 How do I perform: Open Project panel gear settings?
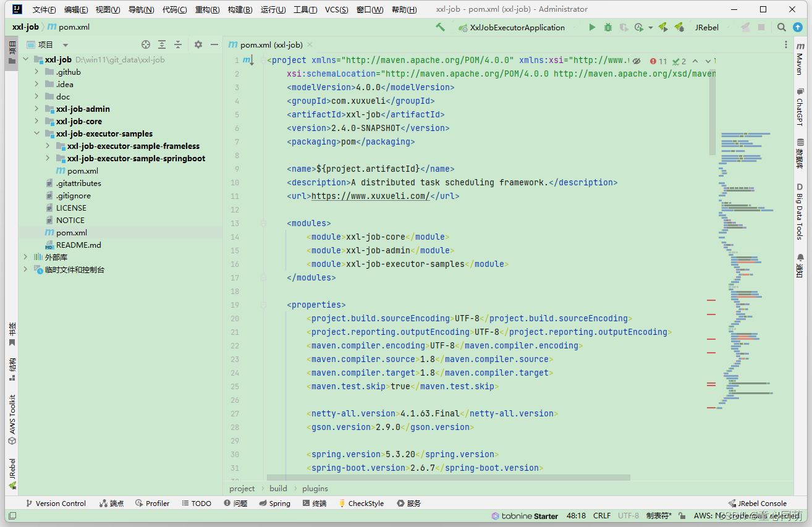[198, 44]
